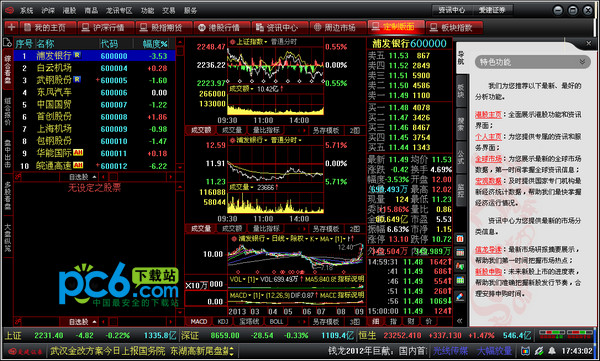Screen dimensions: 600x361
Task: Open the 港股 menu
Action: click(x=70, y=10)
